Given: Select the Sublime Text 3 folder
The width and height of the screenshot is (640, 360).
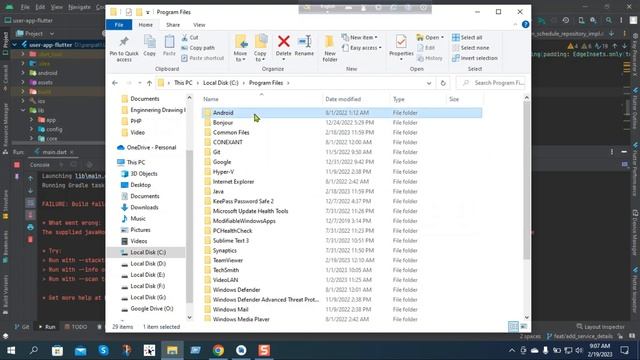Looking at the screenshot, I should click(231, 240).
